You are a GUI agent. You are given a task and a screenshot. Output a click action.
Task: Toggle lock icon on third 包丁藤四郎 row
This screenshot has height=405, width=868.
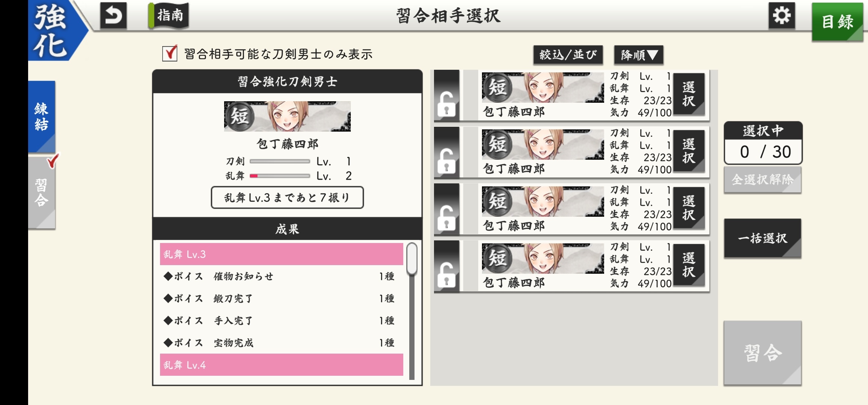click(x=446, y=209)
